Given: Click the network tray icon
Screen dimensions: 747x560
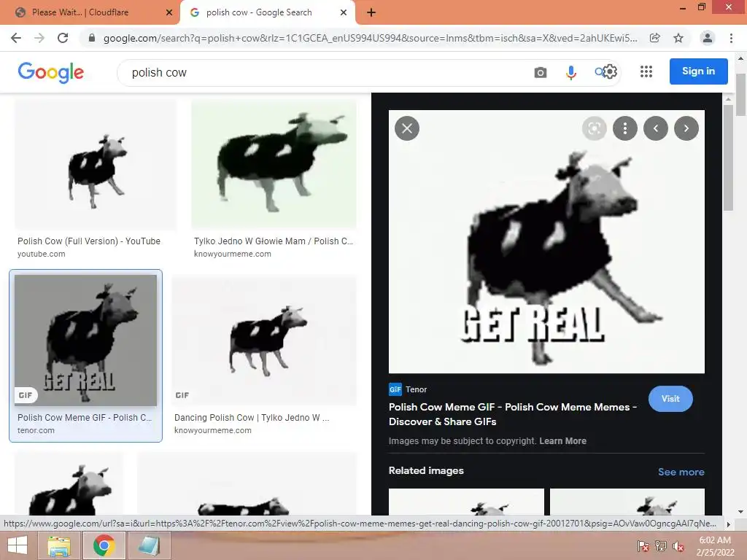Looking at the screenshot, I should pos(660,546).
